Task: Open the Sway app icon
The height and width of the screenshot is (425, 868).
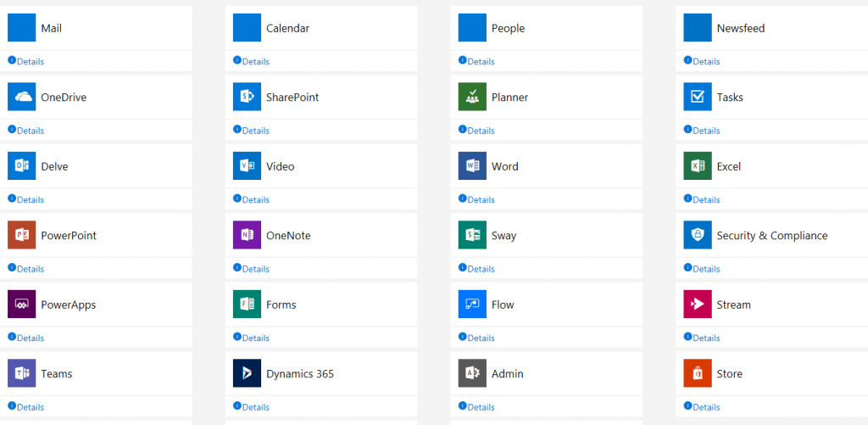Action: [472, 235]
